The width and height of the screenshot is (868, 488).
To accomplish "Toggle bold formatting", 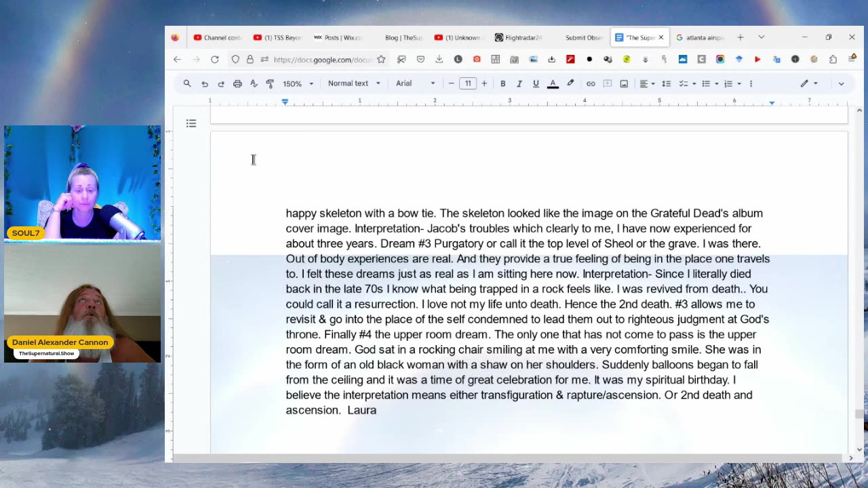I will [503, 83].
